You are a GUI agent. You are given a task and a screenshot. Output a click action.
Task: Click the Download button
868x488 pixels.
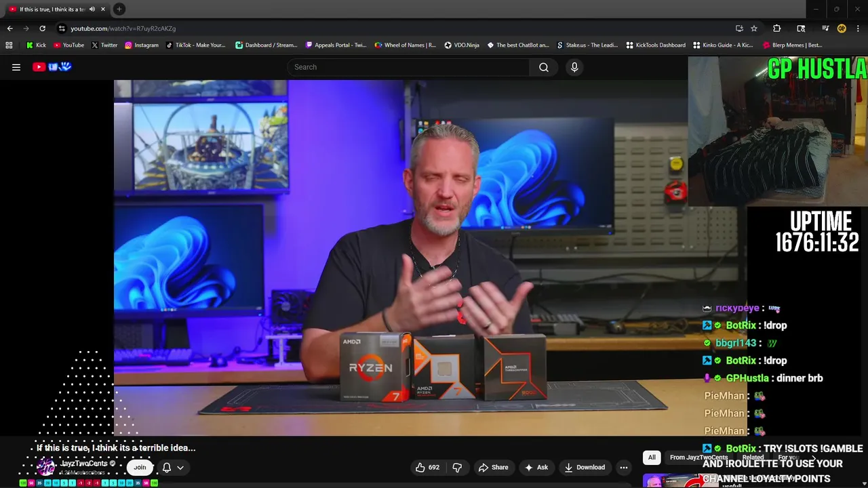585,467
